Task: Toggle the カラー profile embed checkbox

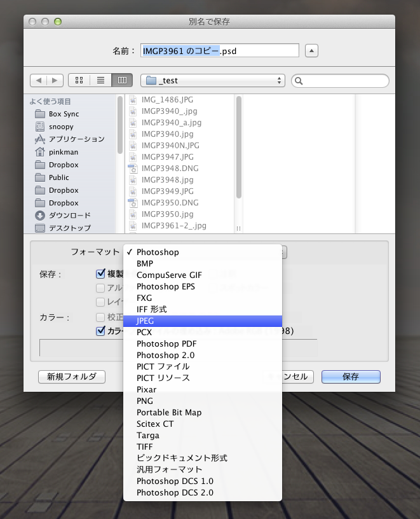Action: [100, 331]
